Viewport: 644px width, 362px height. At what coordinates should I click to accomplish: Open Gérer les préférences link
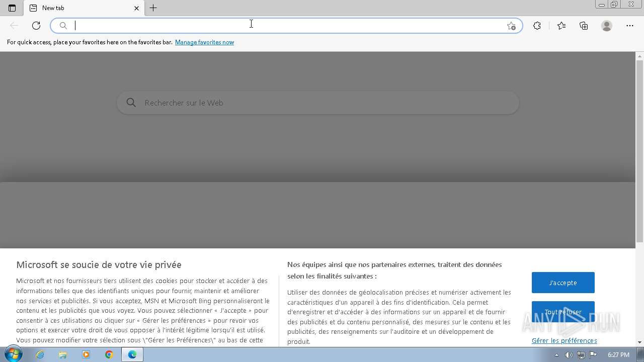tap(564, 341)
